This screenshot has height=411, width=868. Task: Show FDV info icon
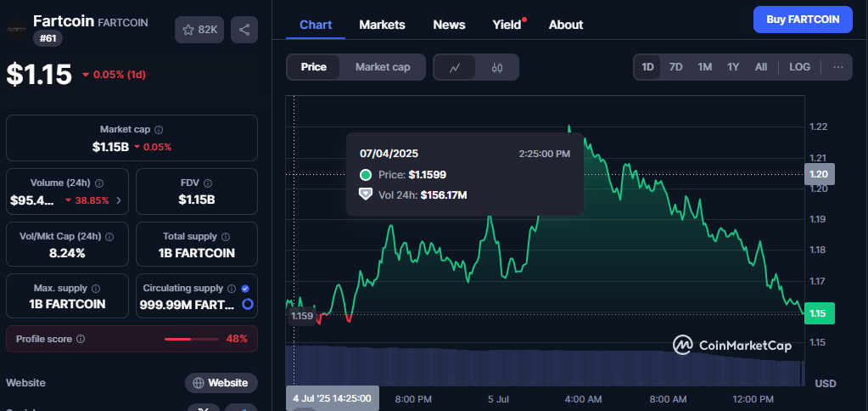(x=208, y=183)
